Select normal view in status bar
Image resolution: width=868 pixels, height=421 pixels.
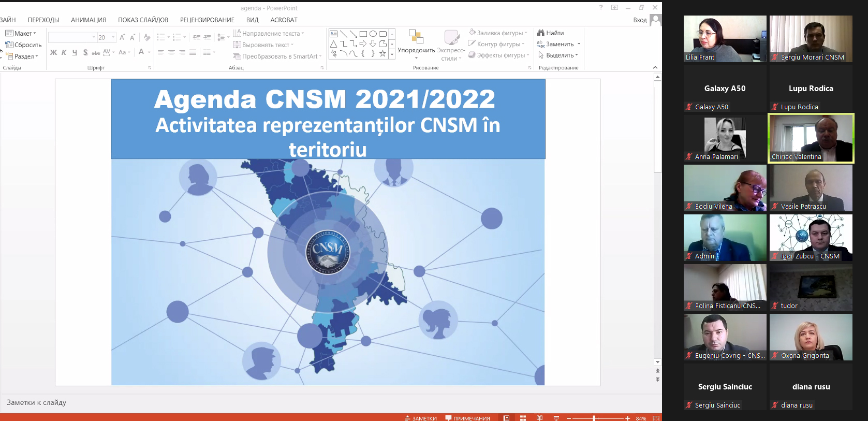coord(507,418)
